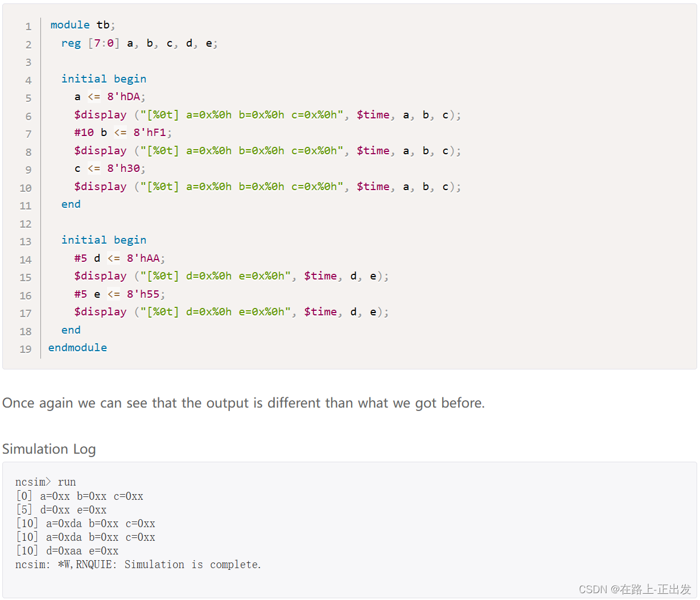Click the 'c <= 8'h30;' assignment

[110, 169]
